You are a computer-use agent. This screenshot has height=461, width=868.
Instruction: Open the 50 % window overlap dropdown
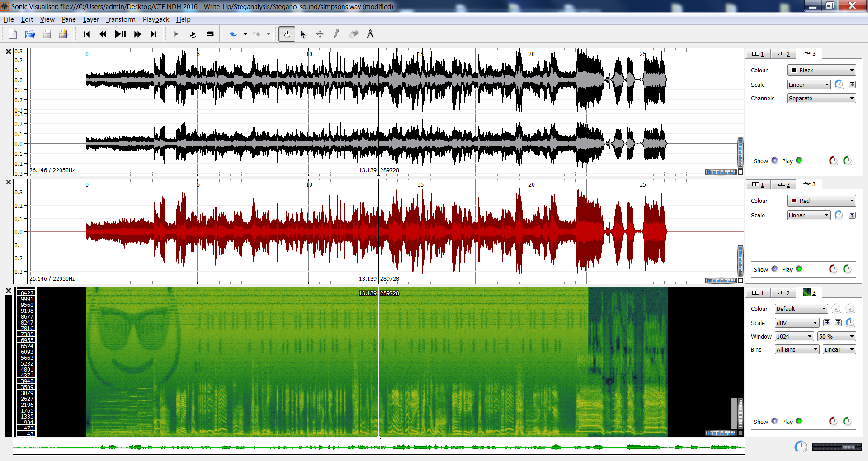coord(837,336)
